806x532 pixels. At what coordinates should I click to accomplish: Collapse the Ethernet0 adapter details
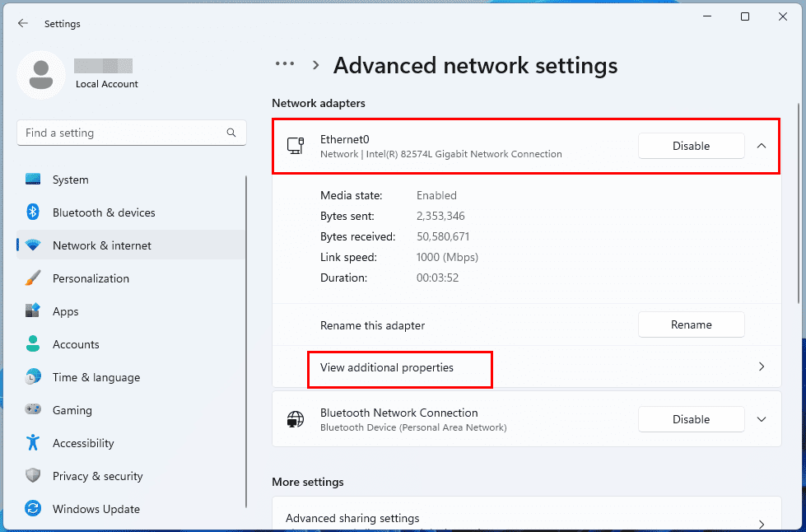click(762, 146)
